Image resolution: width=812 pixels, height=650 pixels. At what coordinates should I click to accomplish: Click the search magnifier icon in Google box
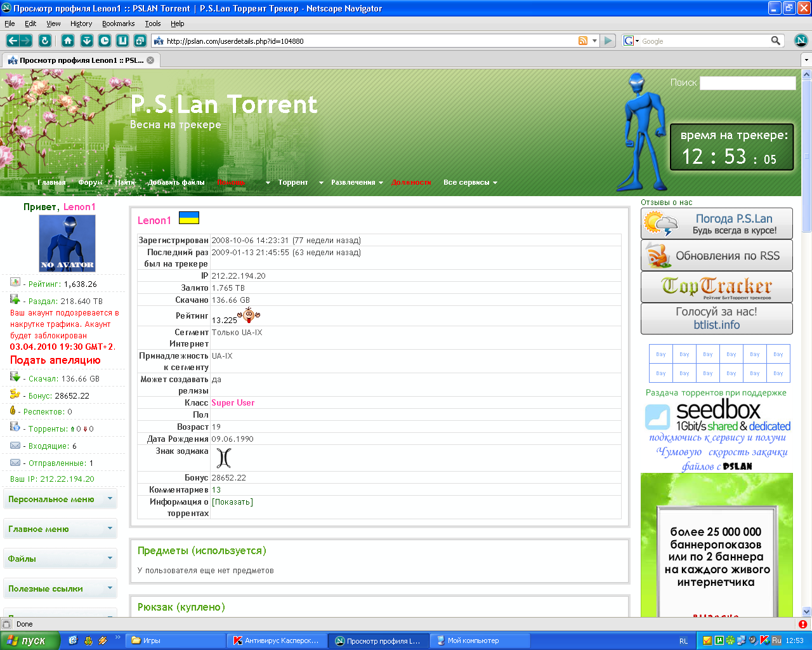pos(776,41)
